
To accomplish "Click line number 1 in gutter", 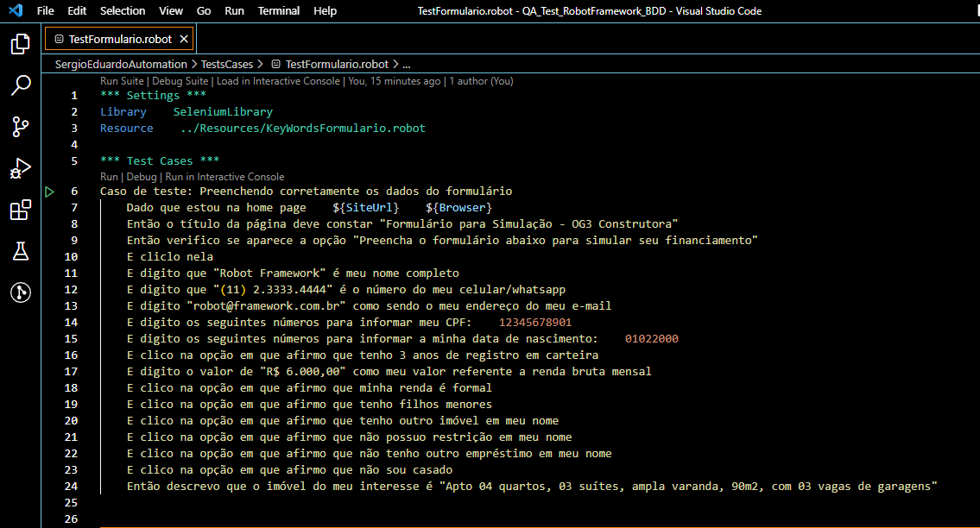I will point(74,96).
